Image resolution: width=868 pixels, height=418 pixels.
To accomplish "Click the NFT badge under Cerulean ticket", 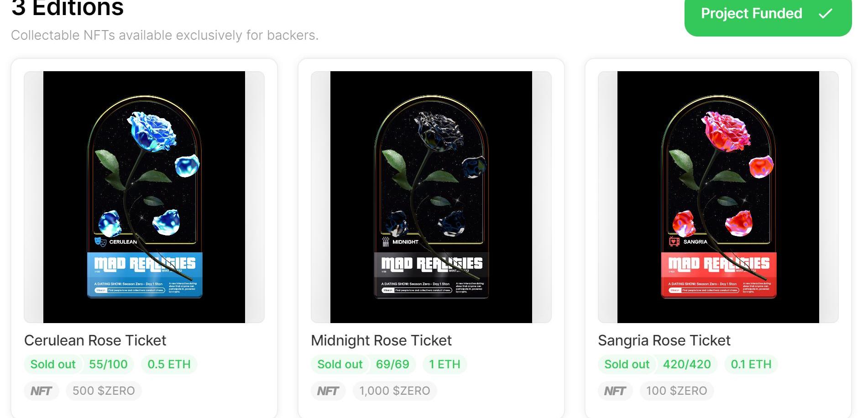I will click(x=41, y=391).
